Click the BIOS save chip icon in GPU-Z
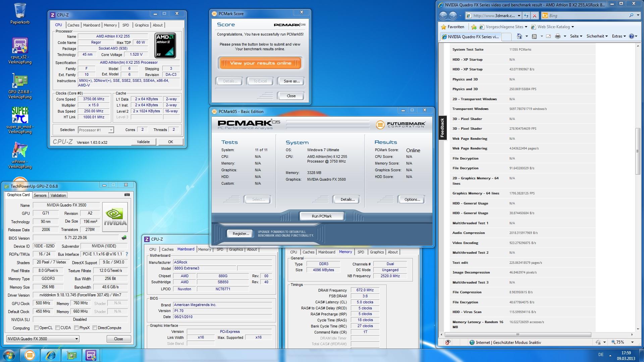The image size is (644, 362). pyautogui.click(x=124, y=238)
